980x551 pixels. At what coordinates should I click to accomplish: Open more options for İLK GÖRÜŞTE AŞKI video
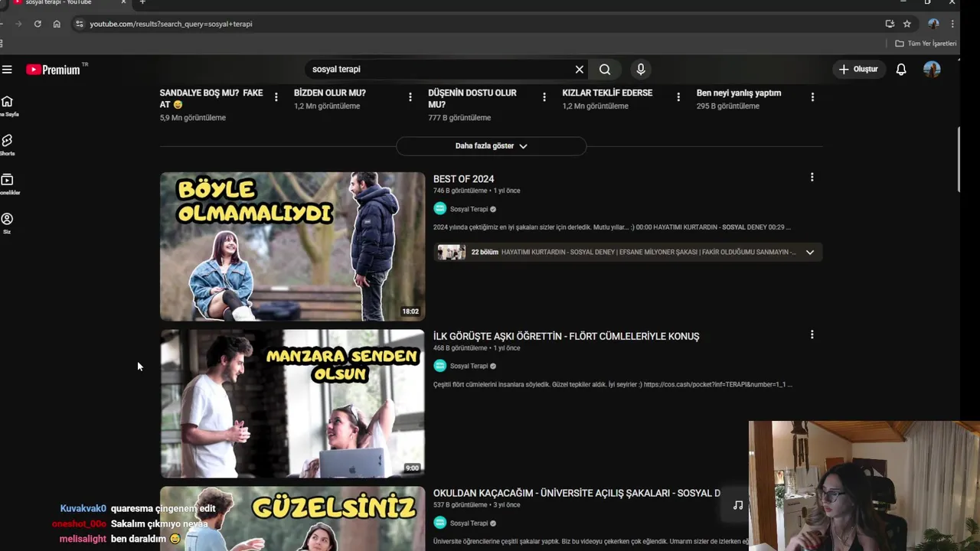pyautogui.click(x=812, y=334)
